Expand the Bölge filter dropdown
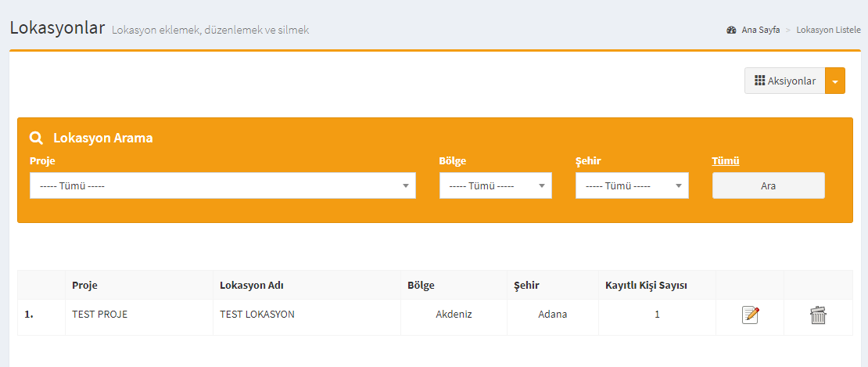Viewport: 868px width, 367px height. [x=496, y=185]
